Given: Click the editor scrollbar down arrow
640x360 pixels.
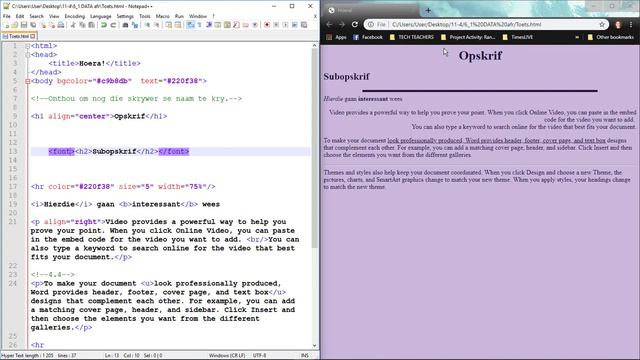Looking at the screenshot, I should [314, 345].
